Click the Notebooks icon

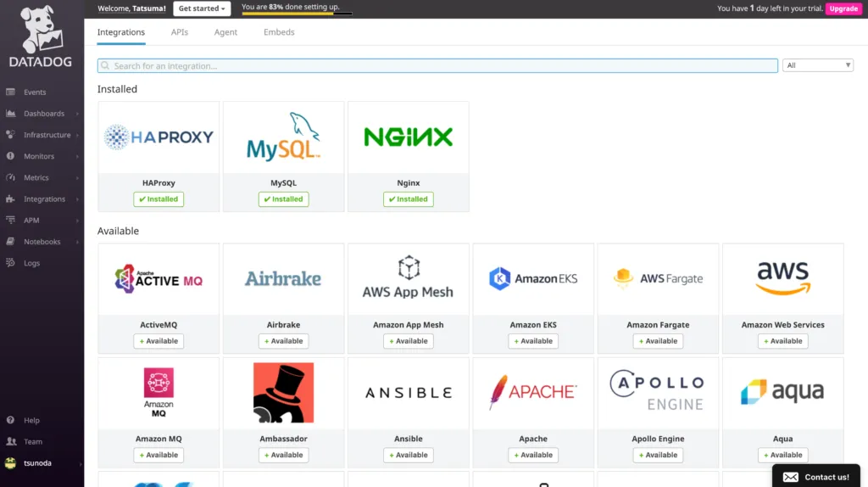tap(10, 242)
